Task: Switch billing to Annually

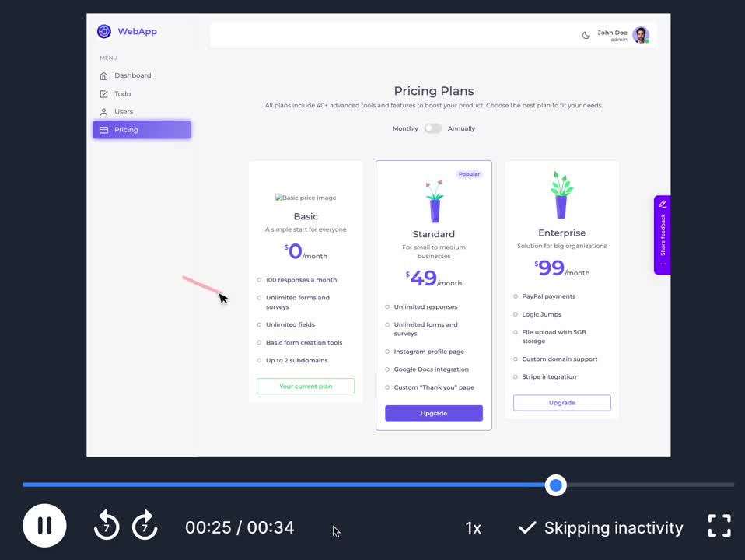Action: (434, 128)
